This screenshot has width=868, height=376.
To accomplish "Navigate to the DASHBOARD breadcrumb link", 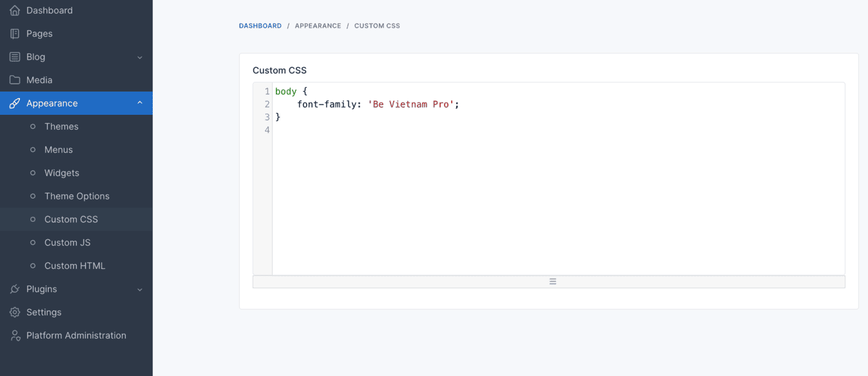I will [260, 25].
